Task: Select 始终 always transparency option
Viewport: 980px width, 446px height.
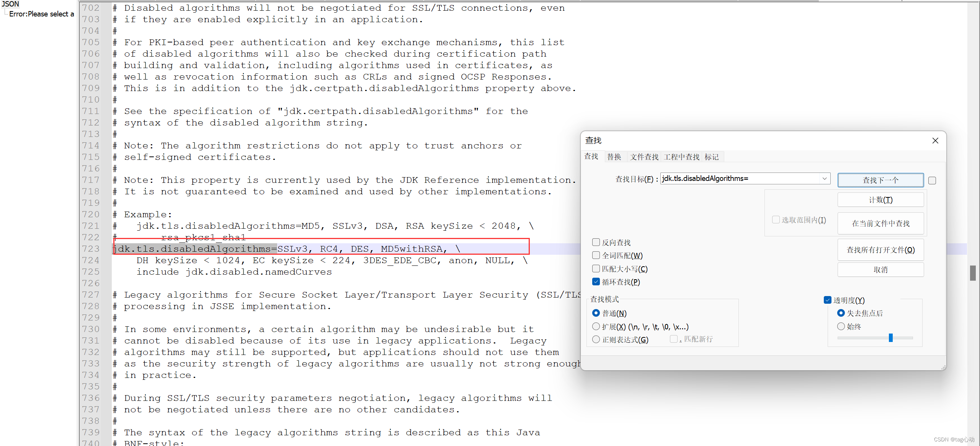Action: tap(841, 327)
